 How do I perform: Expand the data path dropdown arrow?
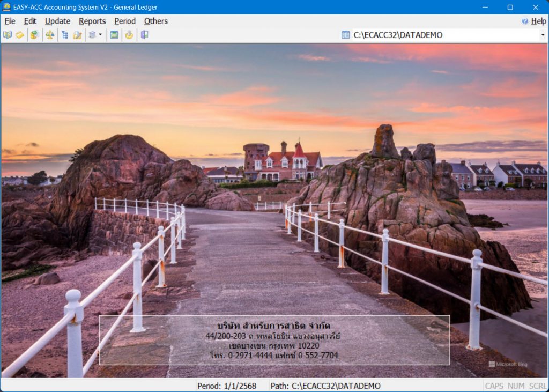pyautogui.click(x=542, y=35)
